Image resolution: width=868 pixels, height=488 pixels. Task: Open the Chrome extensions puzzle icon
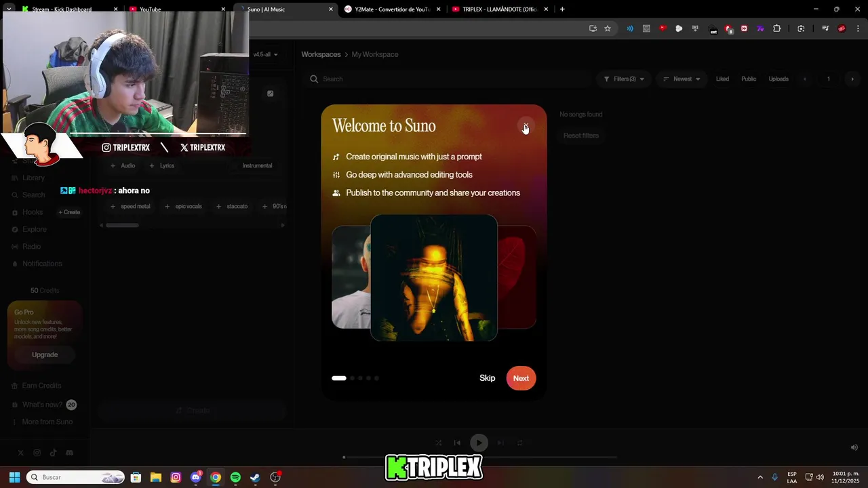[x=776, y=28]
